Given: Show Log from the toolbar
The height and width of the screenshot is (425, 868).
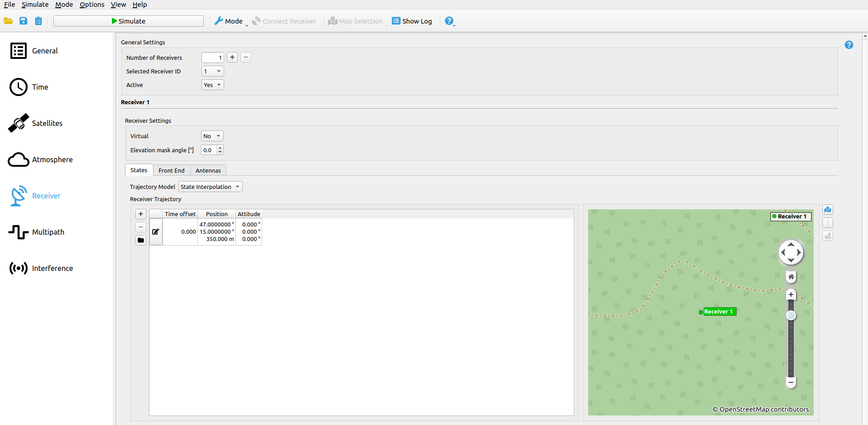Looking at the screenshot, I should pos(412,21).
